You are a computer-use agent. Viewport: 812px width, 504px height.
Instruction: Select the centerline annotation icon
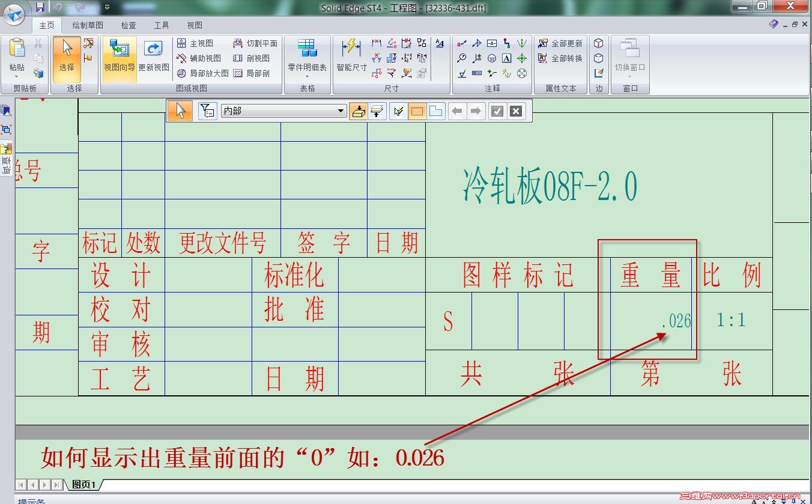[x=522, y=43]
